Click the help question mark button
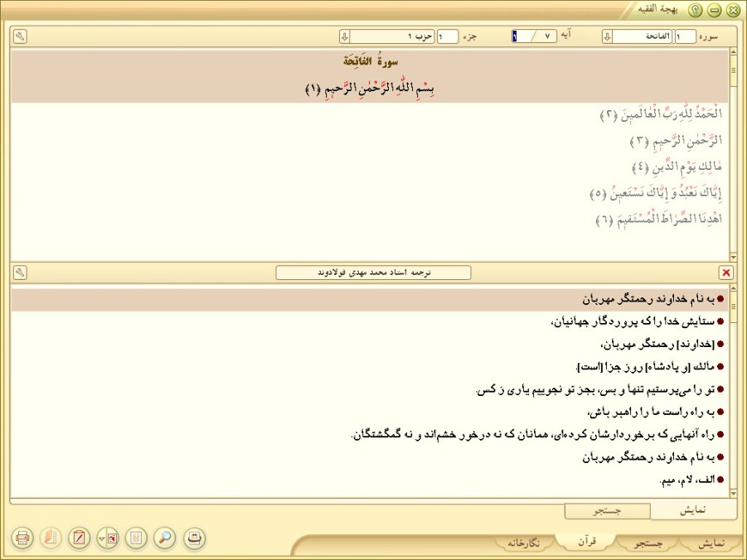Image resolution: width=747 pixels, height=560 pixels. (695, 11)
